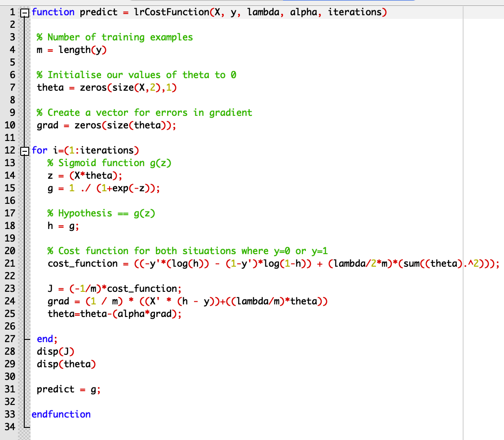
Task: Click 'h = g;' statement
Action: (63, 226)
